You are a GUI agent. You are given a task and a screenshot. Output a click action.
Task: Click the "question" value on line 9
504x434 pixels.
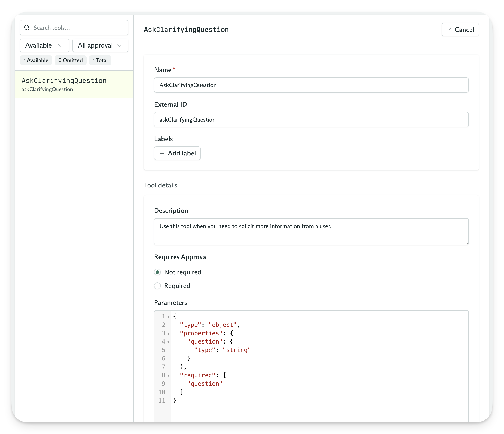point(205,384)
